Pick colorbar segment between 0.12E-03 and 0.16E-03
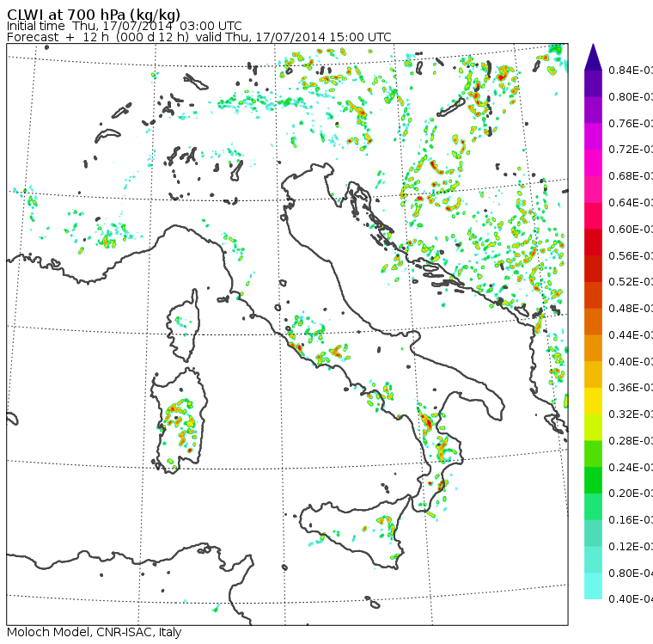Viewport: 653px width, 644px height. tap(594, 534)
